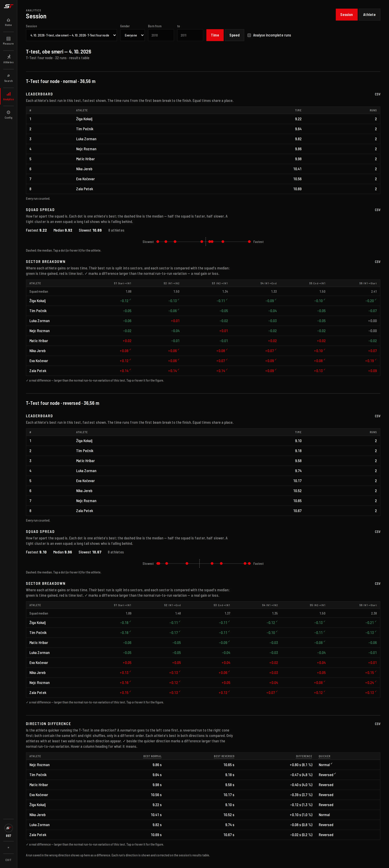Select the Time metric toggle
The image size is (389, 868).
click(x=215, y=35)
